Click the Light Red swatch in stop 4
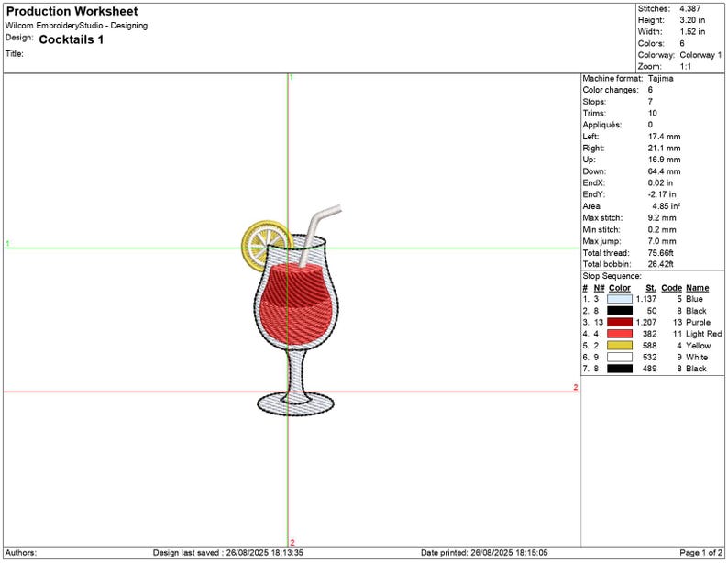Screen dimensions: 728x563 [x=620, y=334]
